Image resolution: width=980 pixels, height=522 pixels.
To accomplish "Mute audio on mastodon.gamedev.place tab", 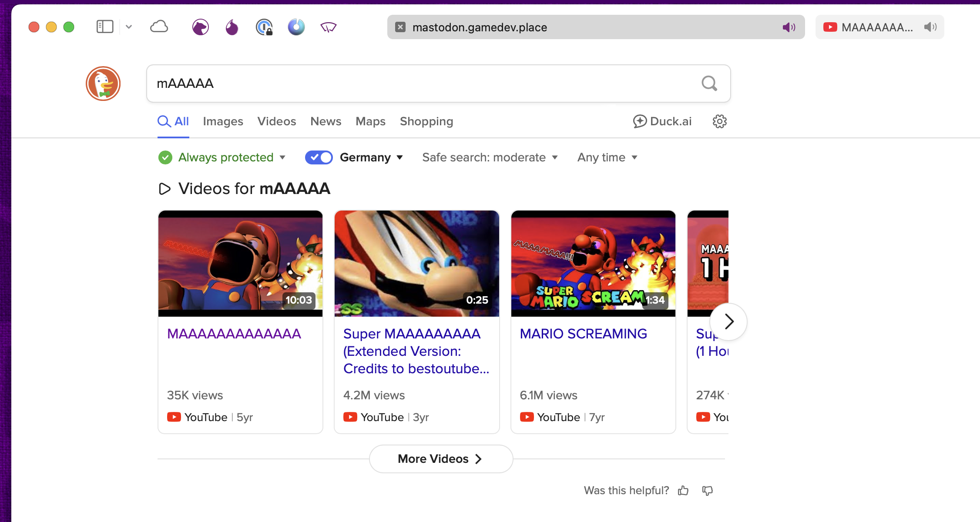I will [x=789, y=27].
